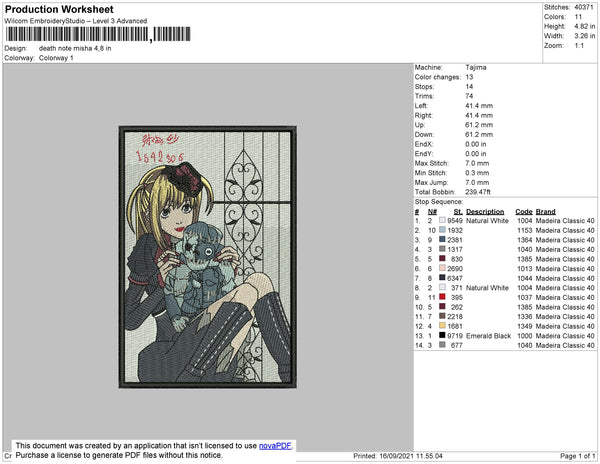Select the 'Code' column header

(524, 212)
